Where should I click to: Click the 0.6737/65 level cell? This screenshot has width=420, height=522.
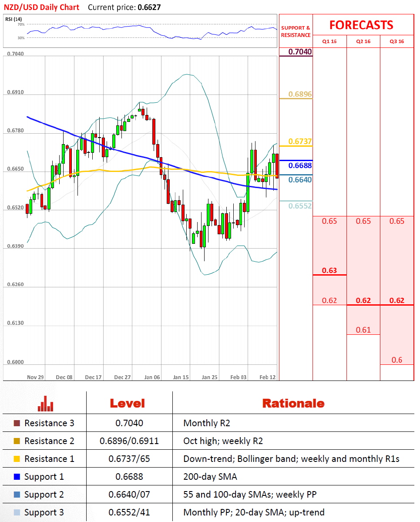129,459
